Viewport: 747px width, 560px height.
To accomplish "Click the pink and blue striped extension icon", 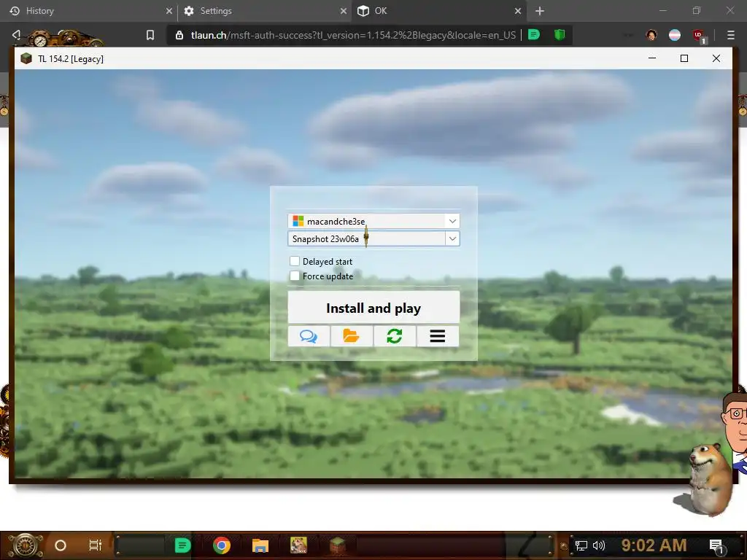I will 675,35.
